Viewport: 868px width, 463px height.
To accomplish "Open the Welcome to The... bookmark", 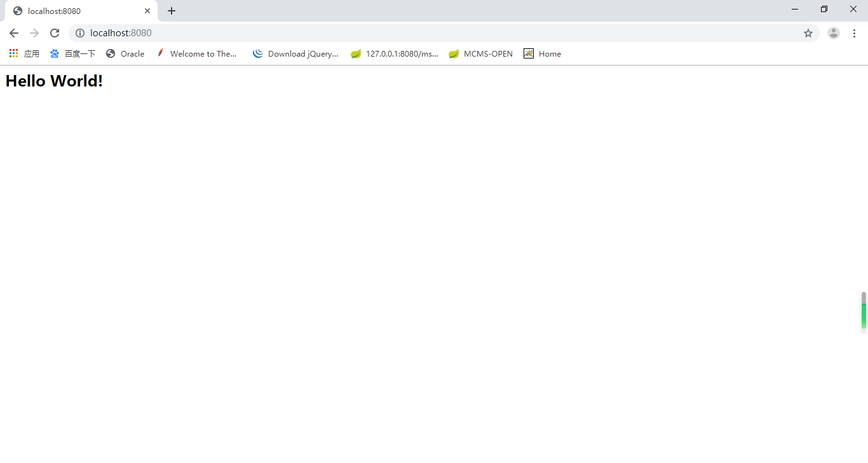I will tap(196, 53).
